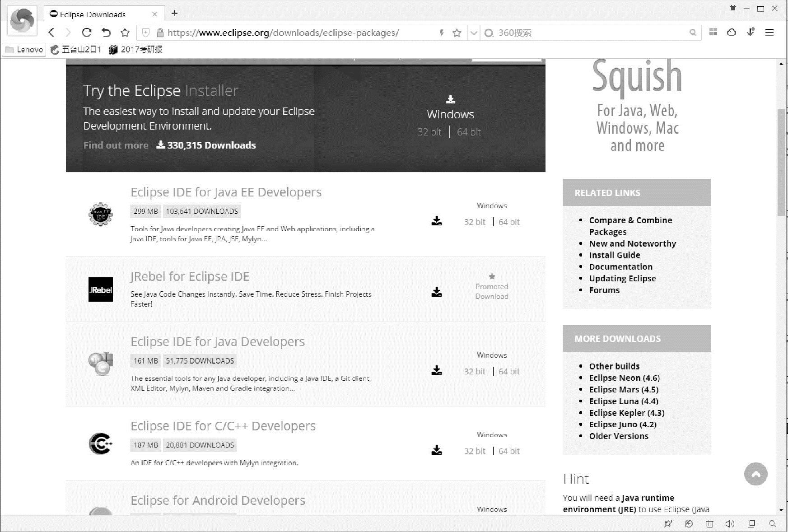Click the padlock site info icon

click(x=160, y=33)
